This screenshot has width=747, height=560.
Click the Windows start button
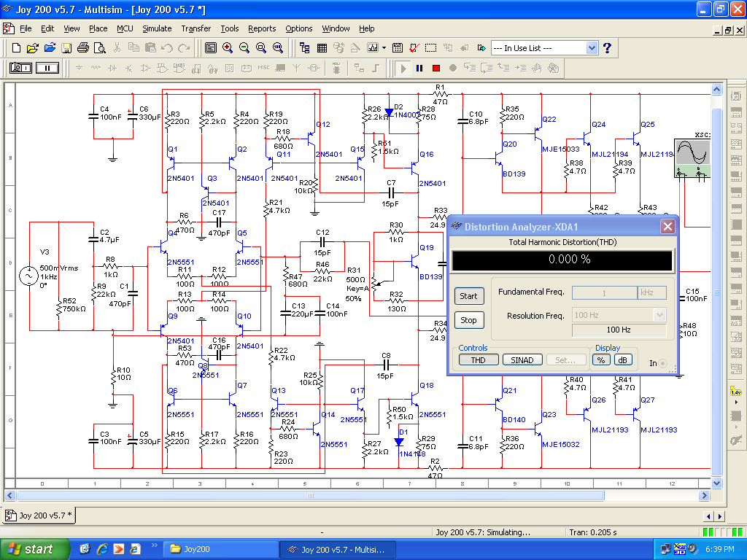[34, 549]
